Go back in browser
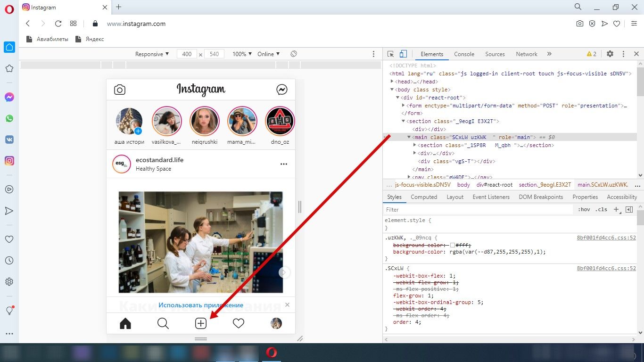The width and height of the screenshot is (644, 362). [x=28, y=24]
